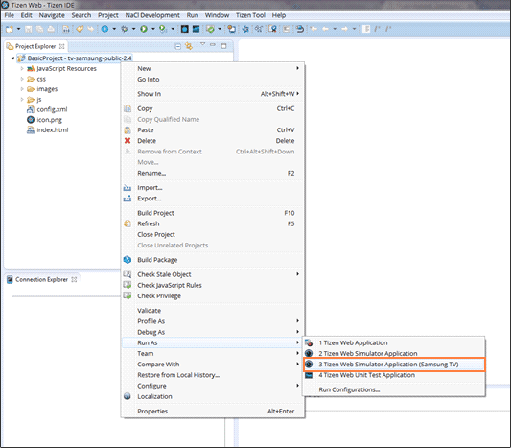The width and height of the screenshot is (511, 448).
Task: Open the dropdown beside Run External Tools icon
Action: [173, 29]
